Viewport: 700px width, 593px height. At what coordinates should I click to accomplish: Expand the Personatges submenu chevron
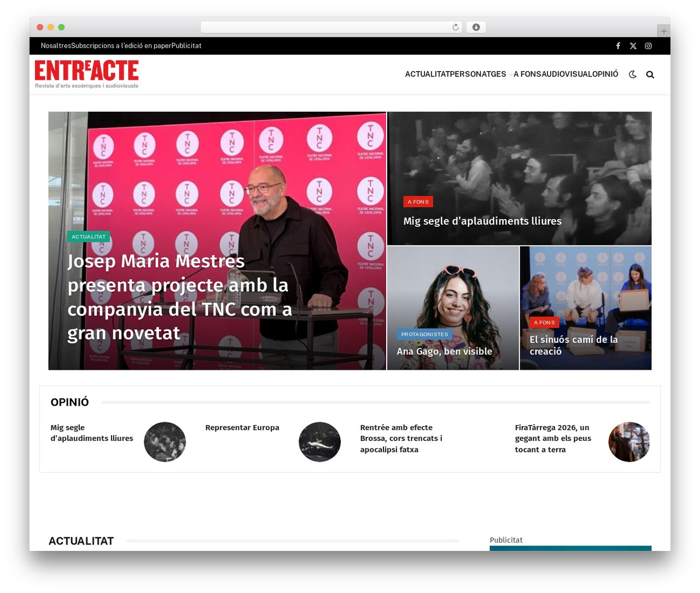point(511,74)
